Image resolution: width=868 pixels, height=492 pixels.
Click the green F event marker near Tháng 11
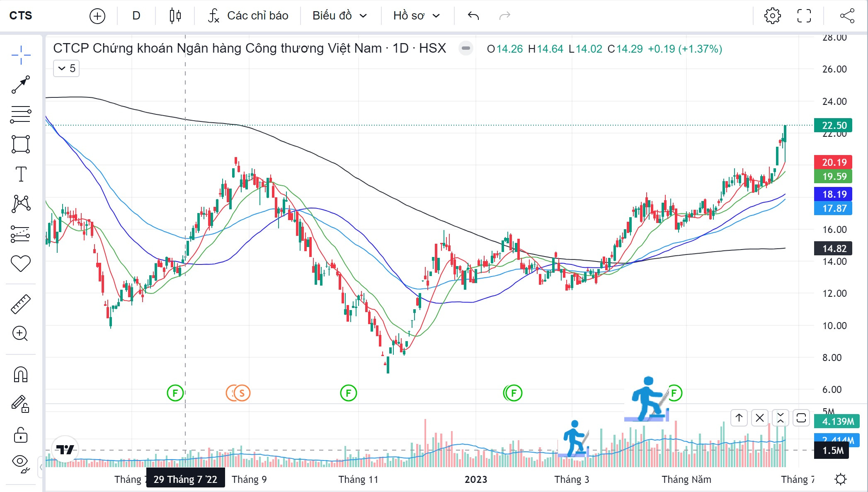click(x=348, y=393)
